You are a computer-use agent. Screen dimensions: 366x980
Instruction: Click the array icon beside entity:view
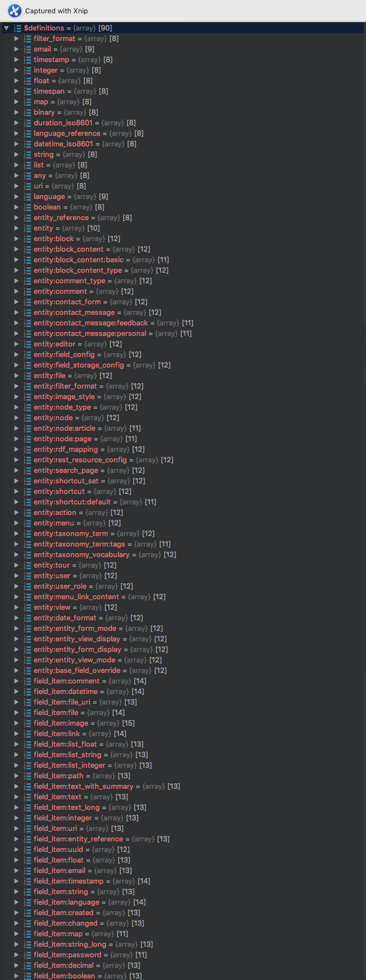click(x=27, y=608)
